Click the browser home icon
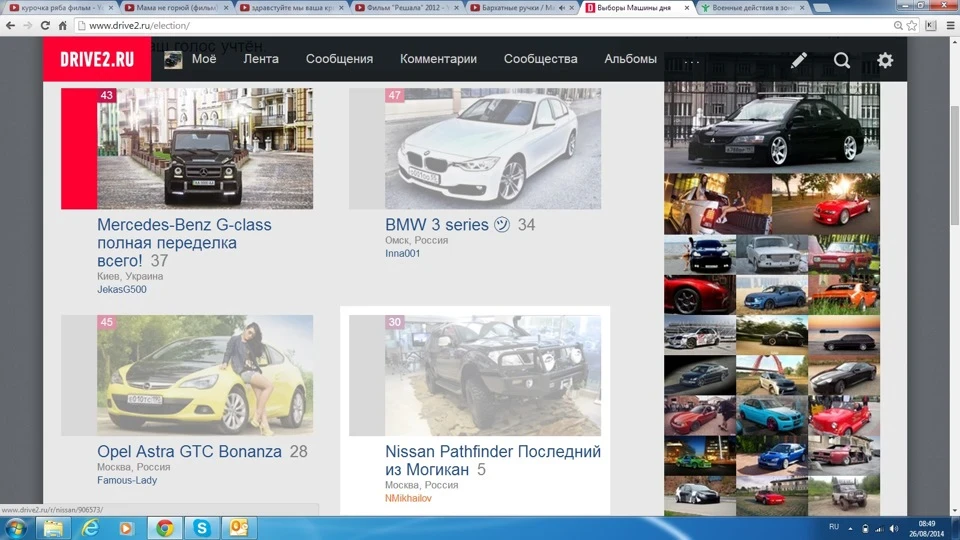Viewport: 960px width, 540px height. tap(62, 26)
